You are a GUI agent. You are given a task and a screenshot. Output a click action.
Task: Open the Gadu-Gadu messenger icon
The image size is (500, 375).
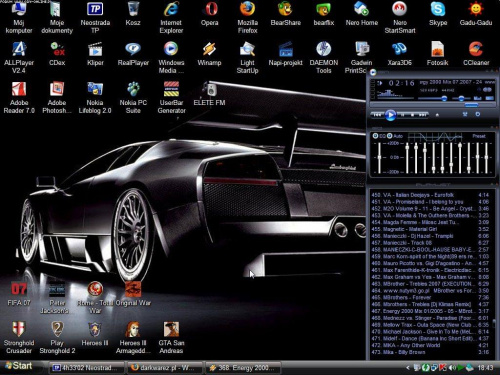[476, 14]
